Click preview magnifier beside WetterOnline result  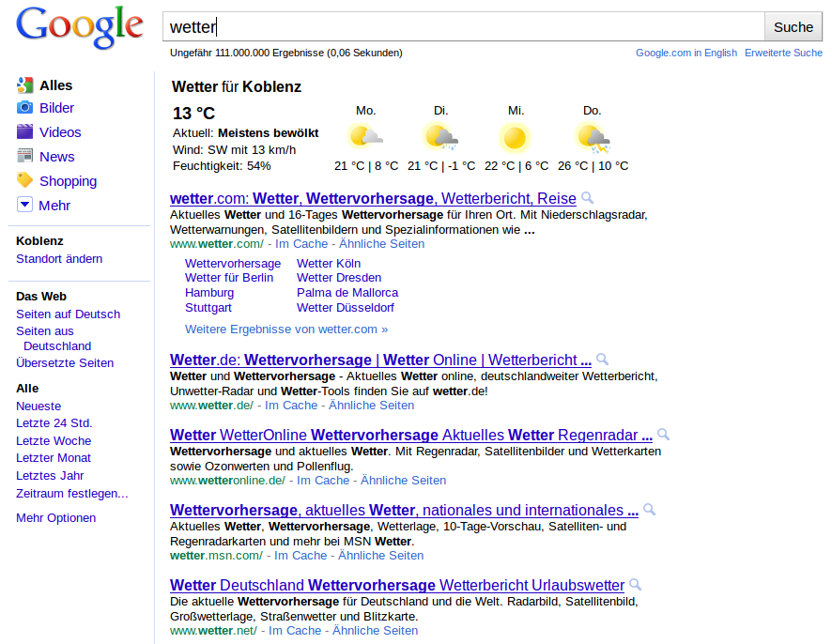click(x=663, y=435)
